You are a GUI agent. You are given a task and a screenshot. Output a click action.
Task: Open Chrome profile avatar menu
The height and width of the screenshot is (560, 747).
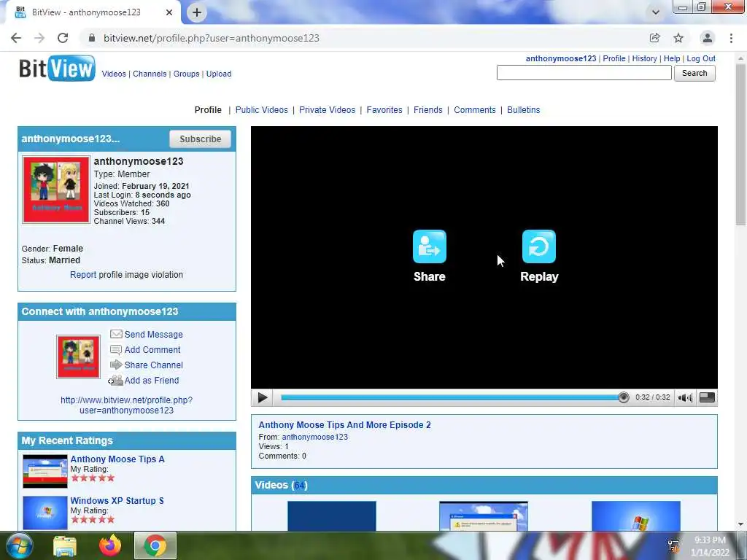tap(708, 38)
